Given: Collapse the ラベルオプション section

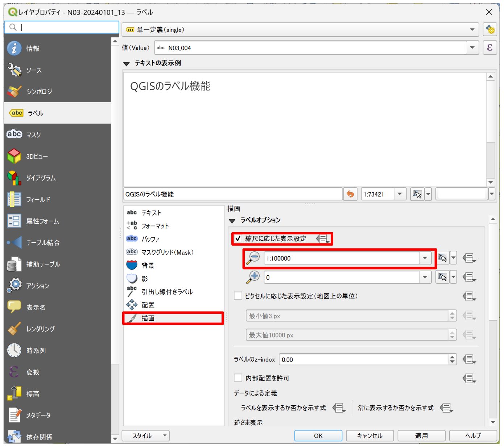Looking at the screenshot, I should coord(232,220).
